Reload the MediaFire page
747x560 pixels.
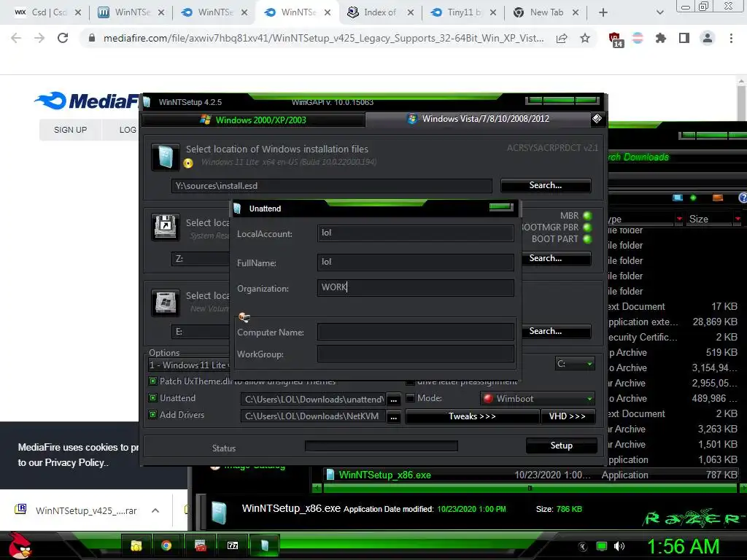pyautogui.click(x=63, y=38)
